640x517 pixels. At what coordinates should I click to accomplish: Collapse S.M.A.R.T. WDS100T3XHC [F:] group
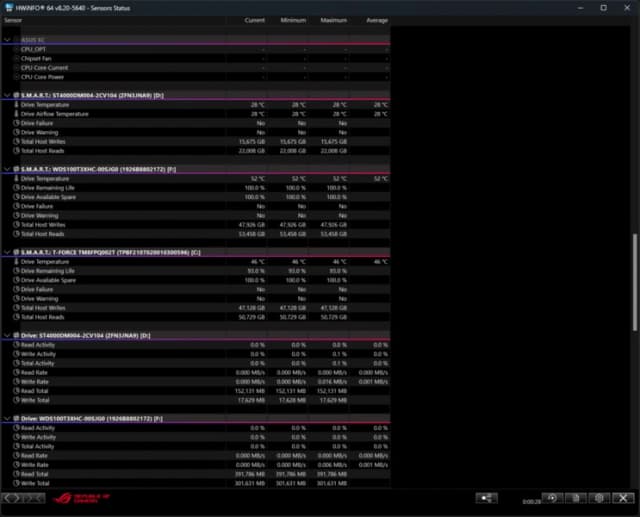tap(7, 169)
